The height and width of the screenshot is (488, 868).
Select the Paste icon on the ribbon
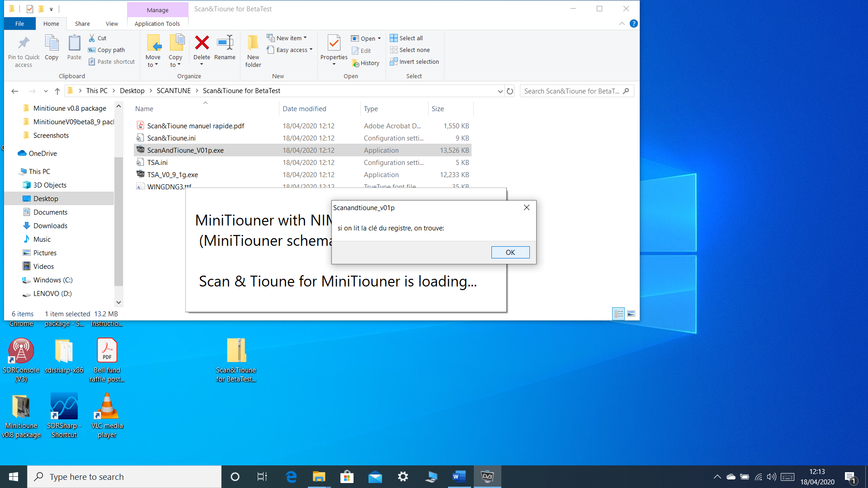(x=74, y=47)
